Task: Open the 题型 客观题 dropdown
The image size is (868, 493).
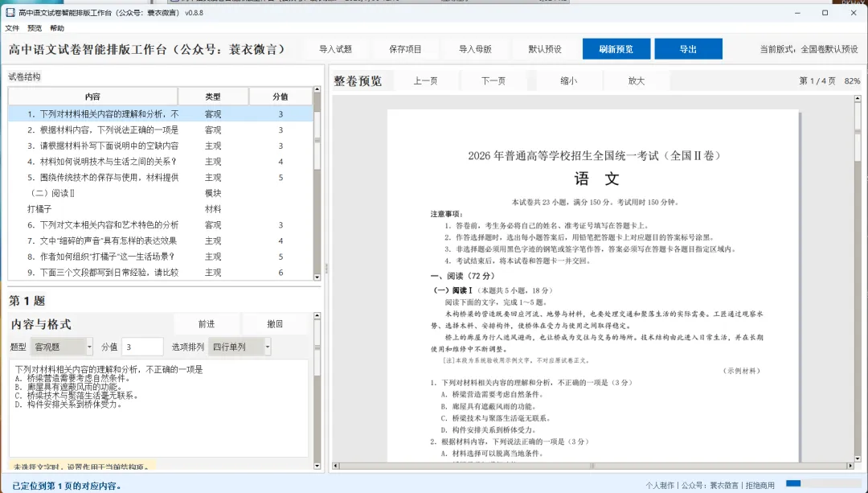Action: [61, 347]
